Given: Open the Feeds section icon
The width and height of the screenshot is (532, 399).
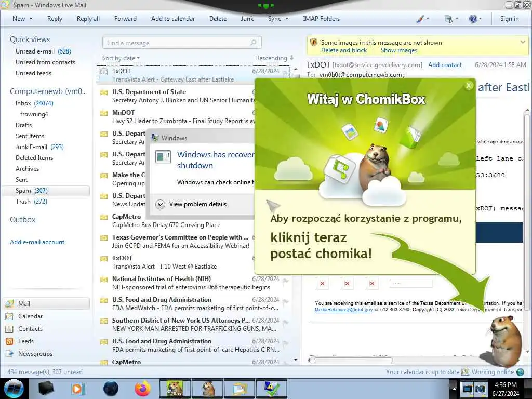Looking at the screenshot, I should (9, 341).
